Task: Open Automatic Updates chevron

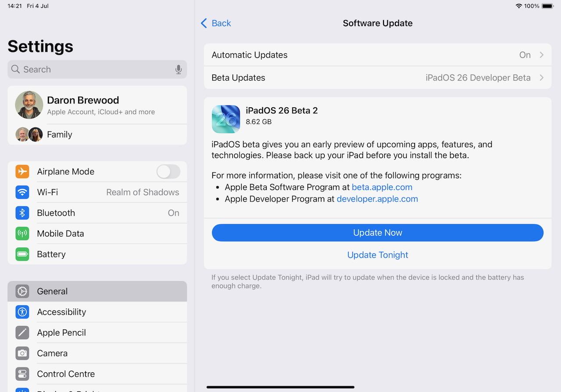Action: coord(542,55)
